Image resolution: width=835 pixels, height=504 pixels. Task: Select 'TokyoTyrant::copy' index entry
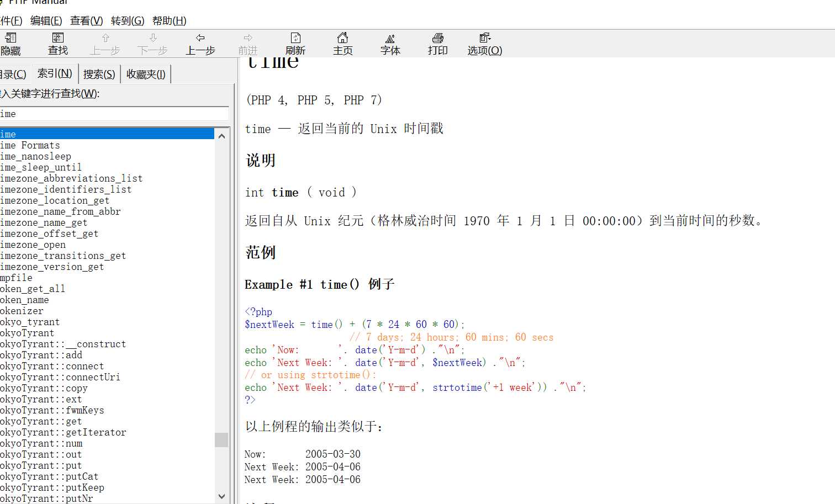[x=44, y=388]
